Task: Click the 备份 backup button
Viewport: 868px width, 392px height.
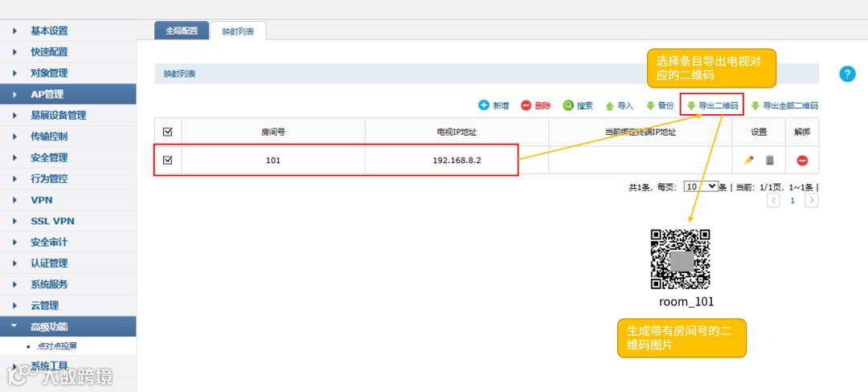Action: pos(660,105)
